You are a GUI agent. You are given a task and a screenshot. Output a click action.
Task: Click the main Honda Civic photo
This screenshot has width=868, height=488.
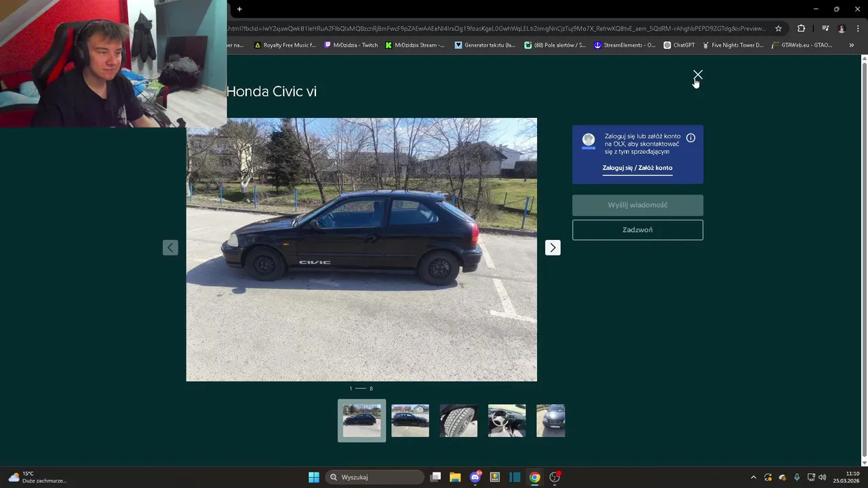(361, 249)
